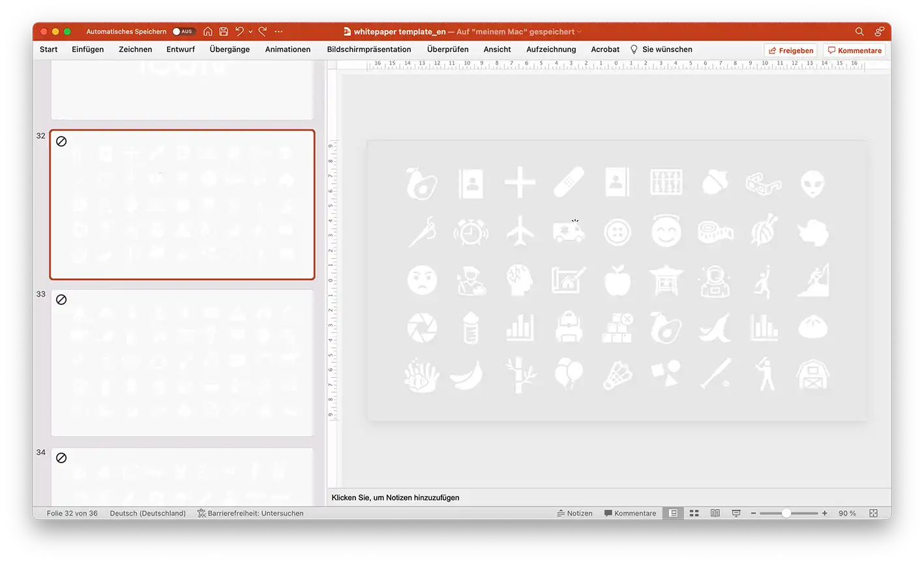Open the Einfügen ribbon tab
This screenshot has height=563, width=924.
click(88, 50)
